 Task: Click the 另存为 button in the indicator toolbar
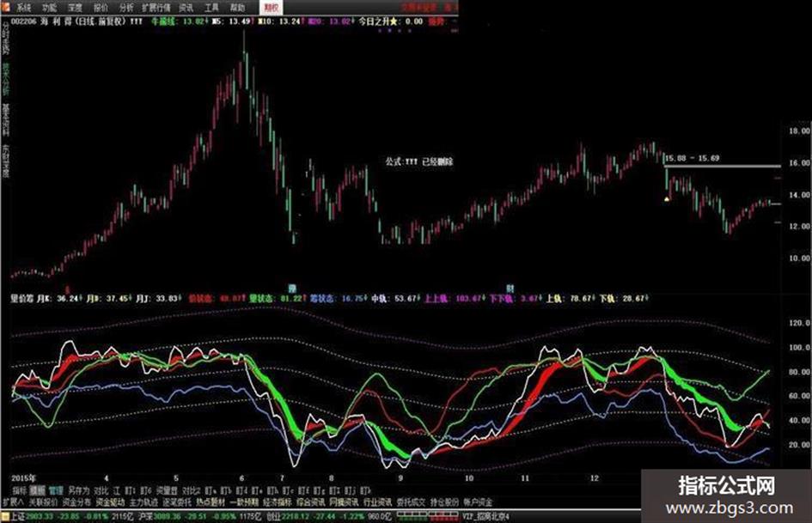79,490
